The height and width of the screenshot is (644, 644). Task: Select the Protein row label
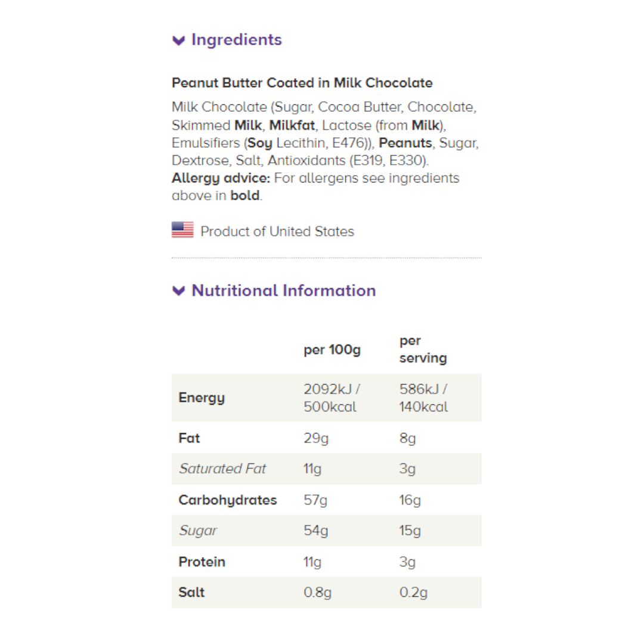[x=202, y=562]
